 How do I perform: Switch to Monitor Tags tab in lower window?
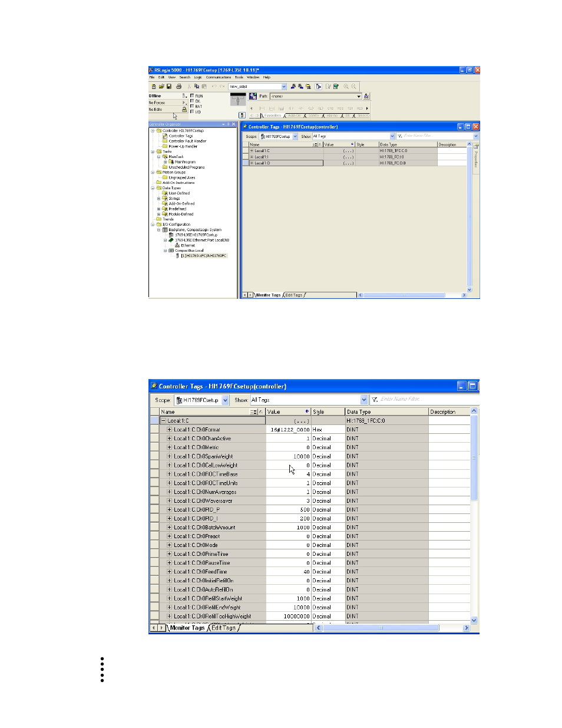[x=187, y=628]
